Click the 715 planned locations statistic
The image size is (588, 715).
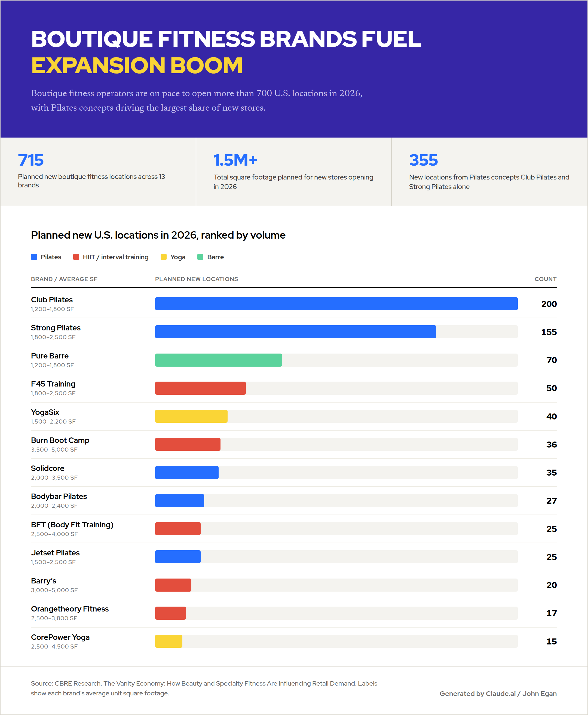pyautogui.click(x=31, y=160)
